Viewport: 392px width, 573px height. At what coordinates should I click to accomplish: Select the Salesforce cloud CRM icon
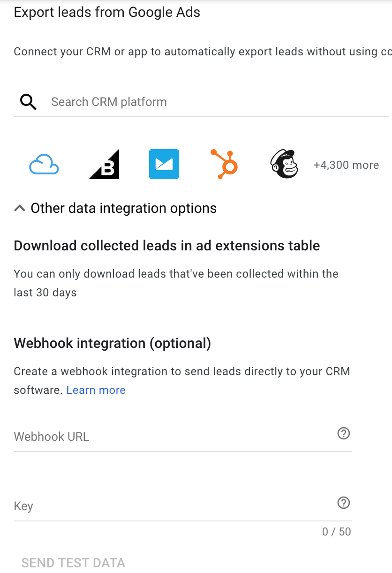tap(44, 165)
